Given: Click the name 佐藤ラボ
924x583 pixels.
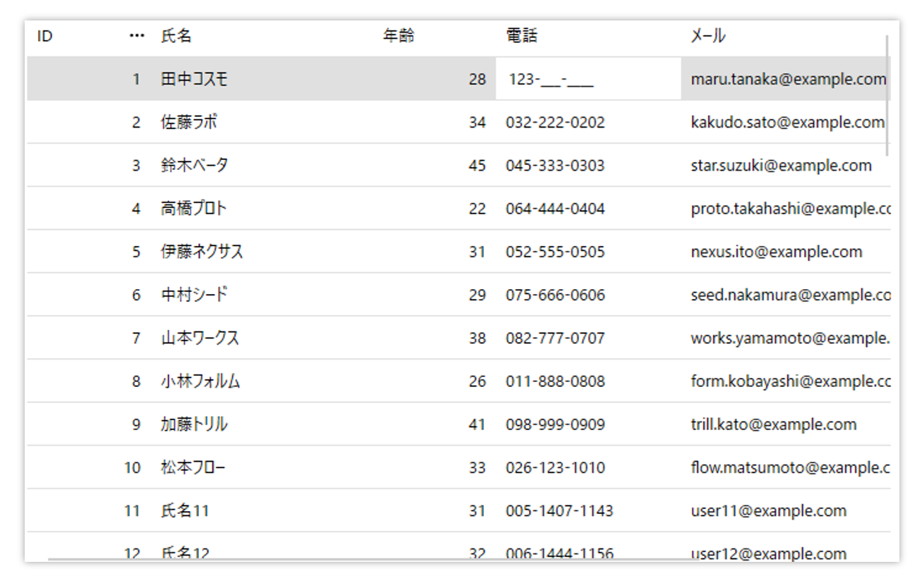Looking at the screenshot, I should [x=189, y=122].
